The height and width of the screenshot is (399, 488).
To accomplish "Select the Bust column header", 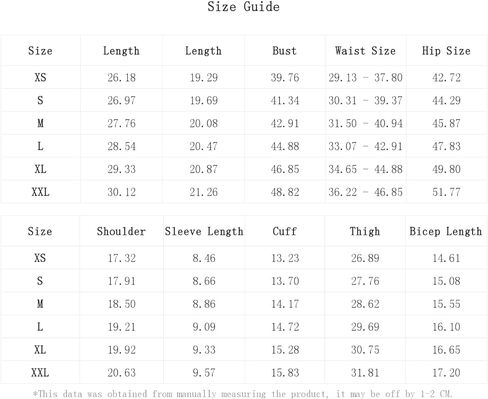I will 284,51.
